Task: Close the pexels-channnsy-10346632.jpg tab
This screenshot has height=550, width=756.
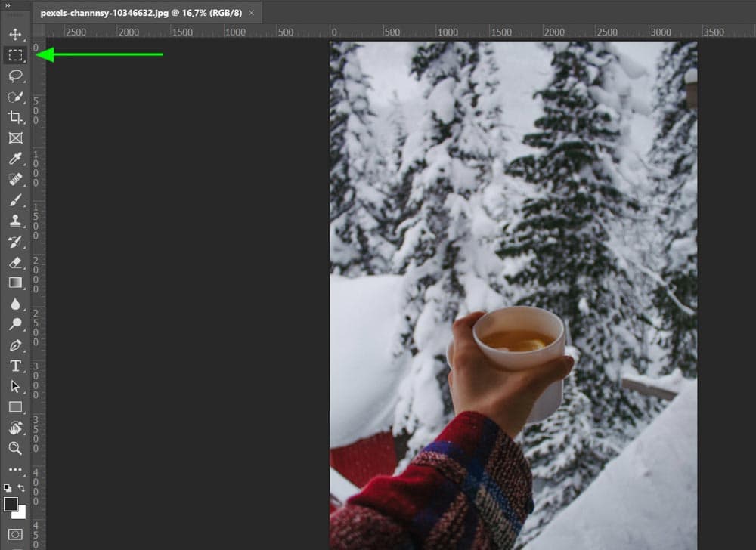Action: pyautogui.click(x=251, y=13)
